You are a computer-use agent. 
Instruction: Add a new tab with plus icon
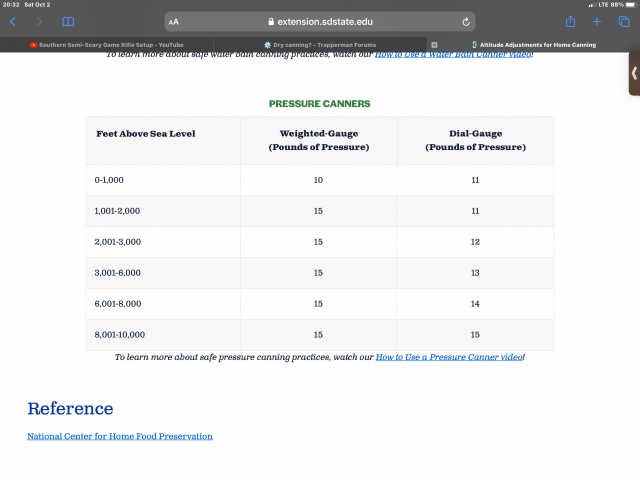(597, 21)
